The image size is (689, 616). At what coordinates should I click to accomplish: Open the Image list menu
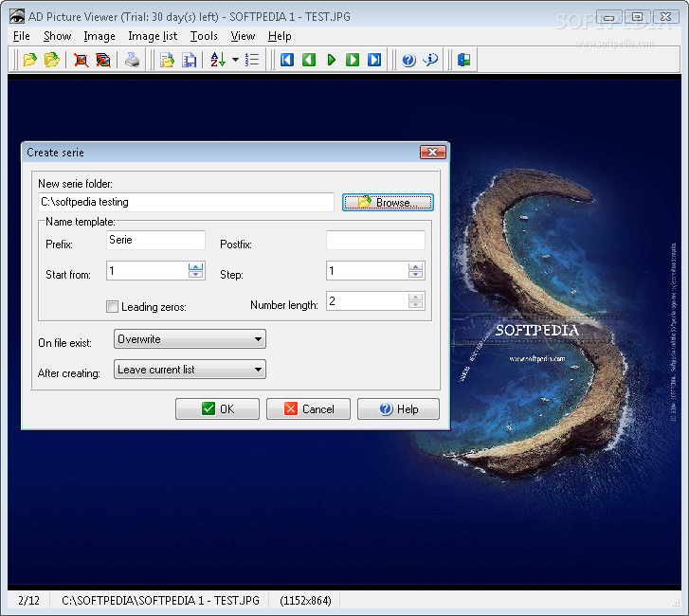coord(153,36)
